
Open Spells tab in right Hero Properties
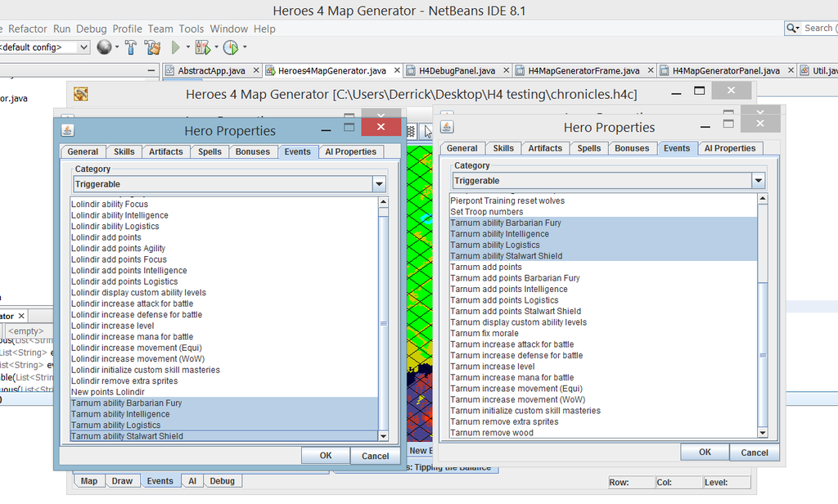[x=589, y=149]
